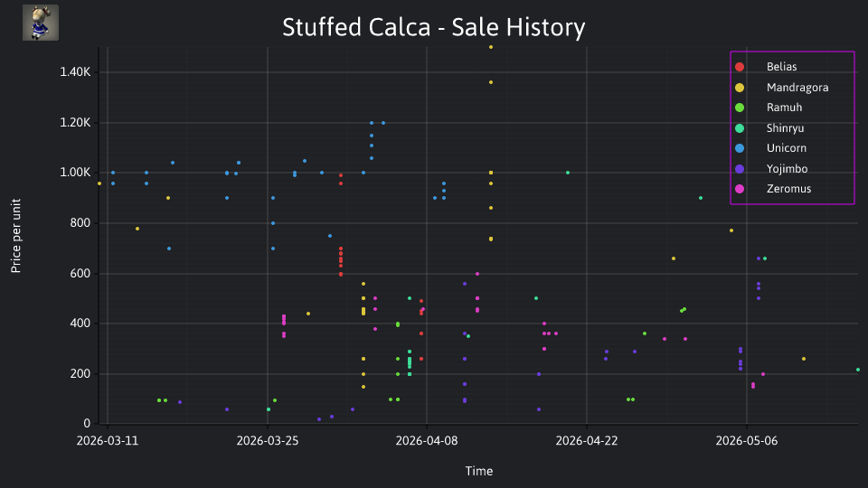Image resolution: width=868 pixels, height=488 pixels.
Task: Click the Zeromus magenta legend dot
Action: pos(740,189)
